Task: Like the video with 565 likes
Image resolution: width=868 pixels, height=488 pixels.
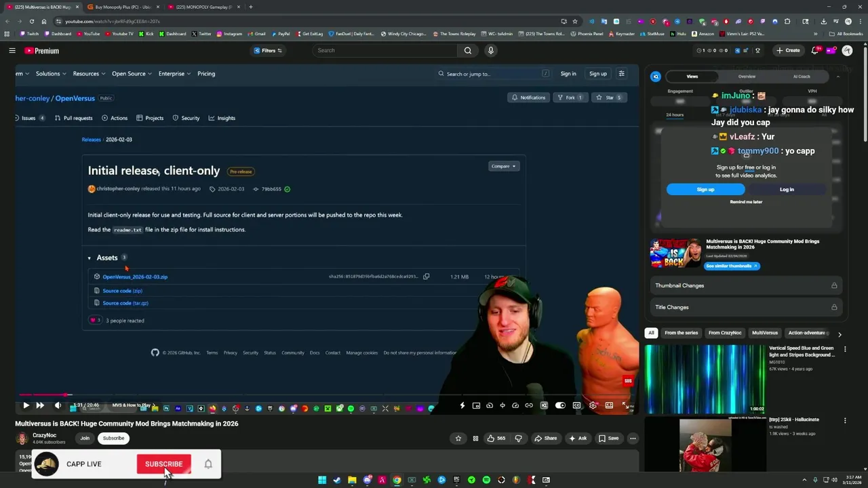Action: [496, 439]
